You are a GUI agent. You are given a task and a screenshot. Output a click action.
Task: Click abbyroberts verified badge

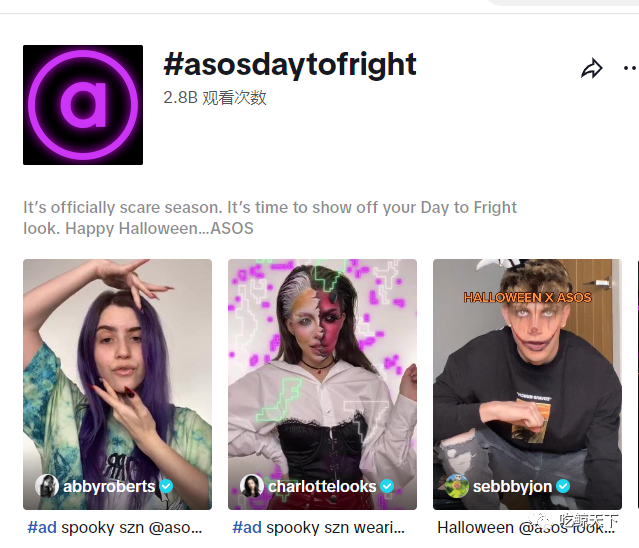[166, 486]
